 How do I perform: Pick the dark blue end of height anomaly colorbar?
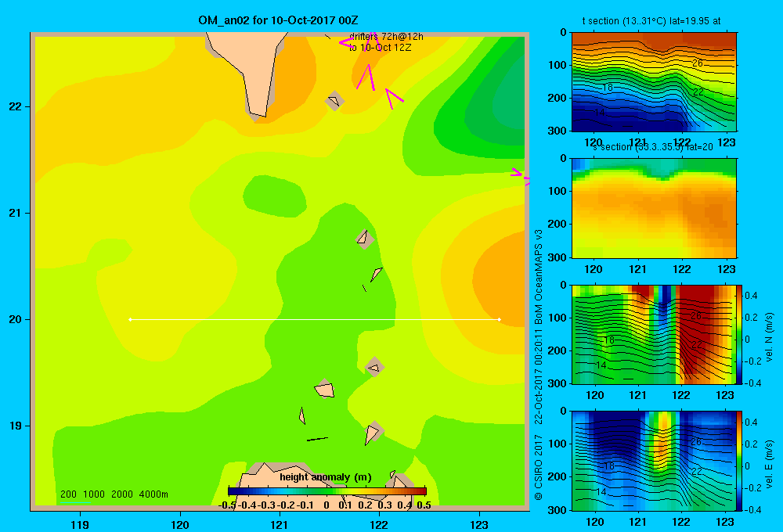click(x=233, y=491)
